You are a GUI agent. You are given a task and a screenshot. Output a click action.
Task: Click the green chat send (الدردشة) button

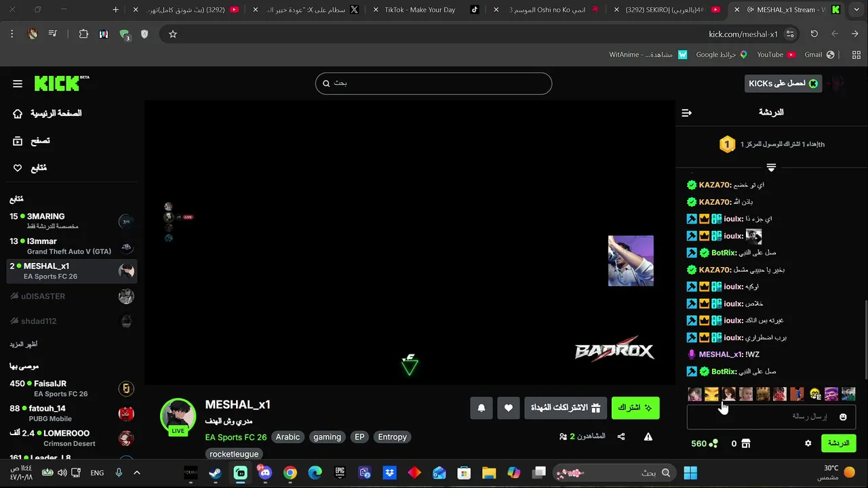838,443
